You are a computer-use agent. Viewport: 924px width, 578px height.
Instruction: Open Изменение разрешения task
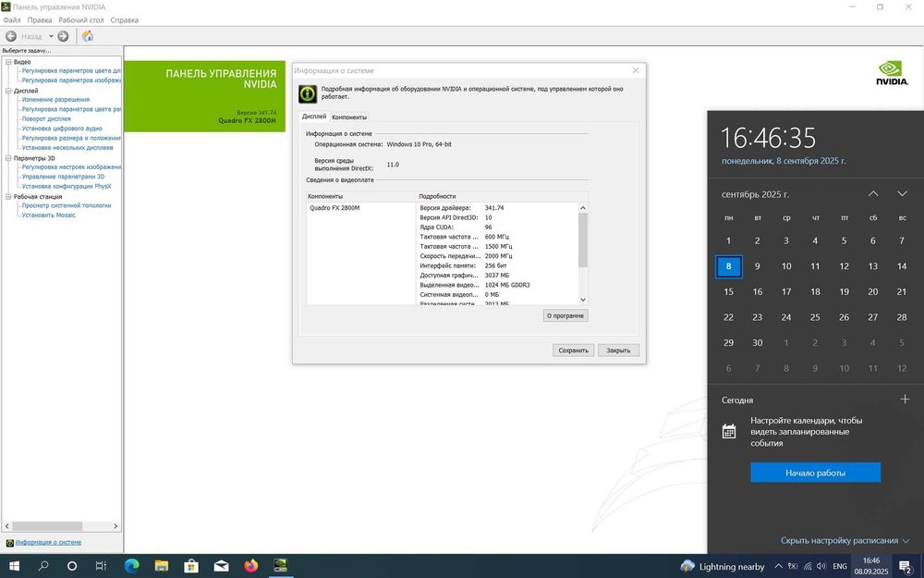(55, 100)
